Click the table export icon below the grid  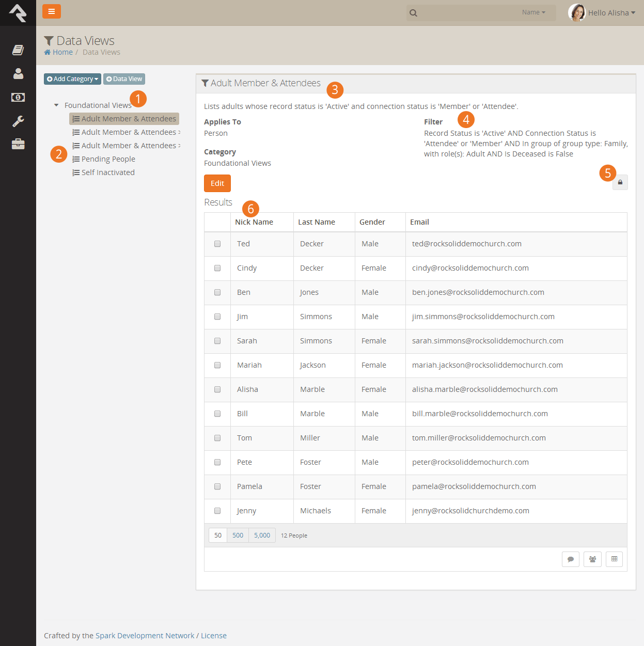614,559
